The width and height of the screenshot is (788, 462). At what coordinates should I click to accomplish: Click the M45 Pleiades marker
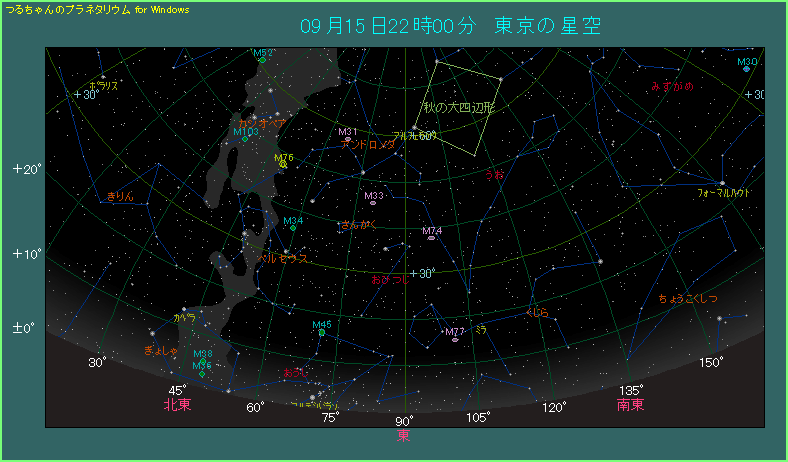pyautogui.click(x=322, y=332)
